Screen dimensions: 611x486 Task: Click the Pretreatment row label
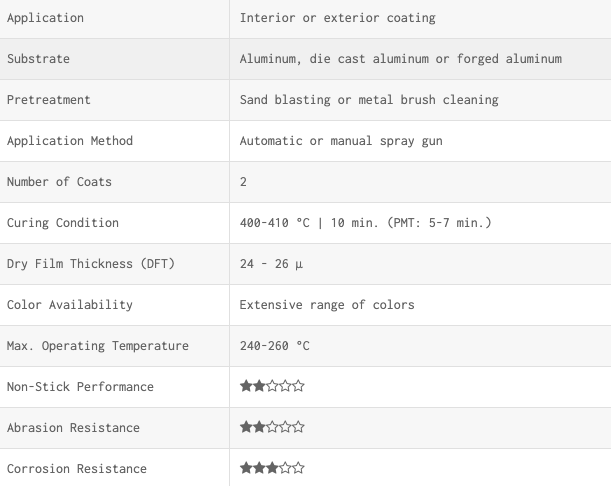49,100
